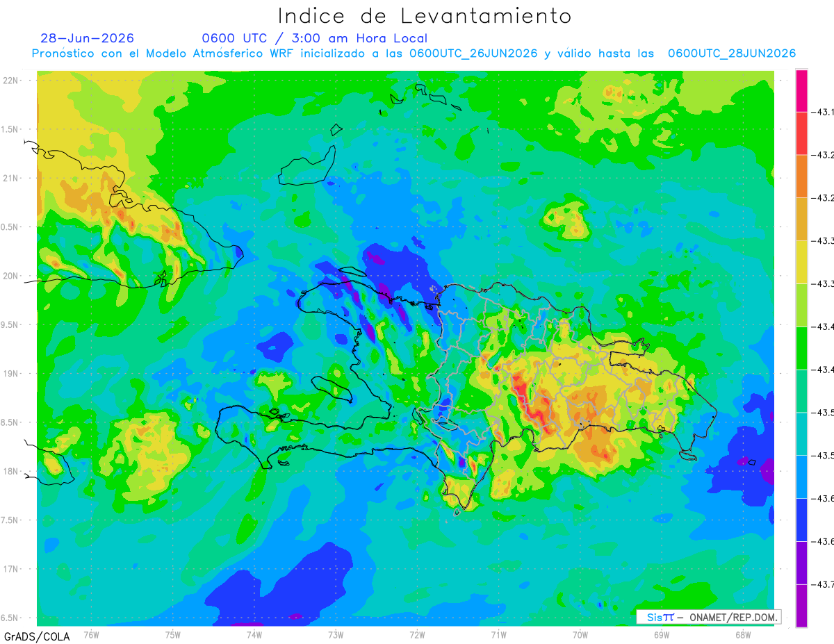This screenshot has height=644, width=834.
Task: Click the 'Indice de Levantamiento' title
Action: point(425,16)
